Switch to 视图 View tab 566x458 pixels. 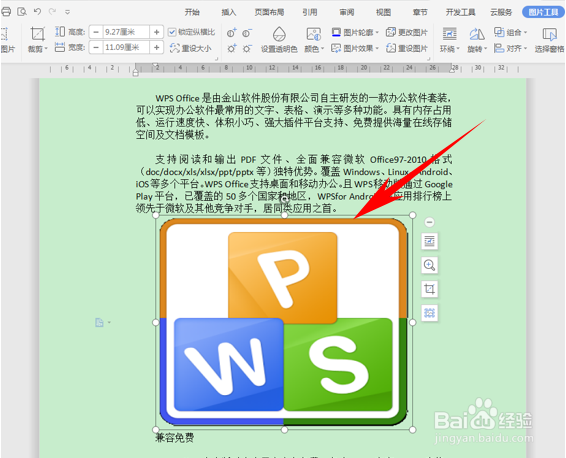383,12
